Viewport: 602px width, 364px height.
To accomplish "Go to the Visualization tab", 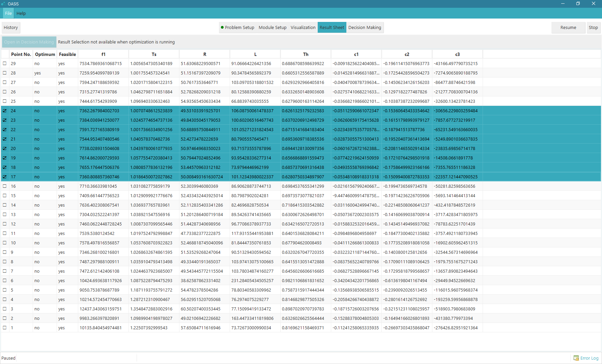I will [303, 27].
